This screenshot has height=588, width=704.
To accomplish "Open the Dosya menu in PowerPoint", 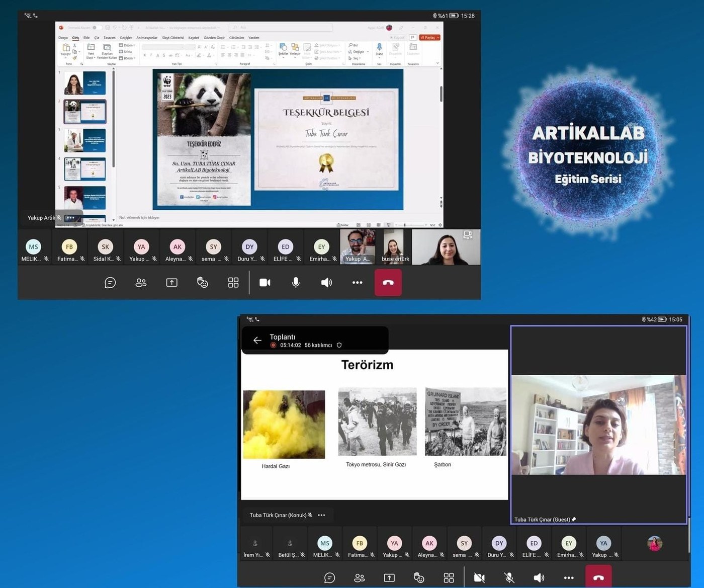I will [63, 38].
